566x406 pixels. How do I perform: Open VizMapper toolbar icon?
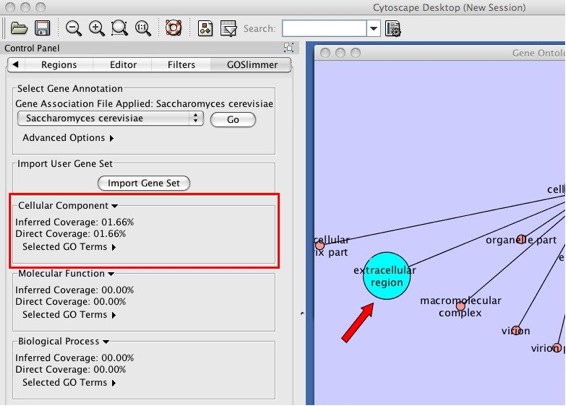[x=228, y=28]
